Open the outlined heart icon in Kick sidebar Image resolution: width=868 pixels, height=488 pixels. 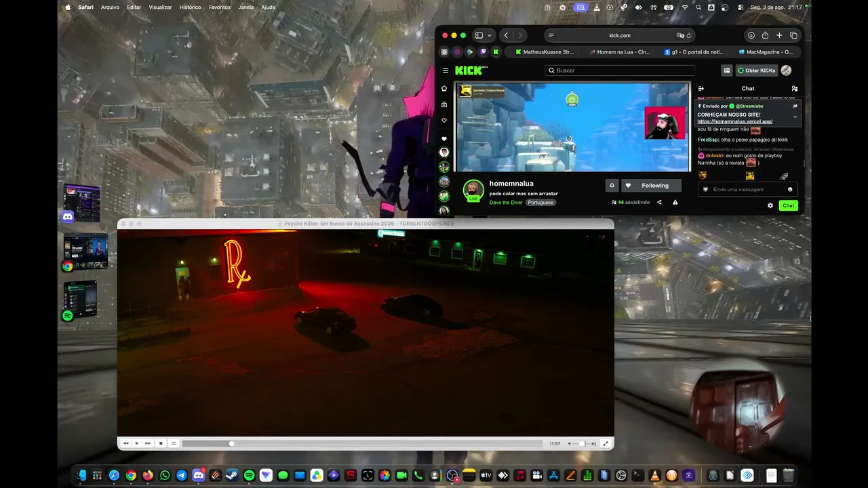pos(444,121)
